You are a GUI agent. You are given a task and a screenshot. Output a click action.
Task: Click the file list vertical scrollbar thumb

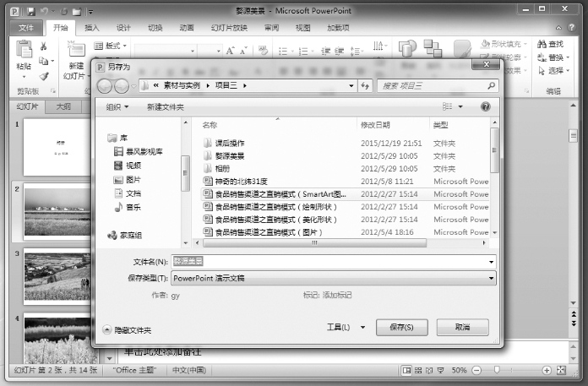coord(494,150)
